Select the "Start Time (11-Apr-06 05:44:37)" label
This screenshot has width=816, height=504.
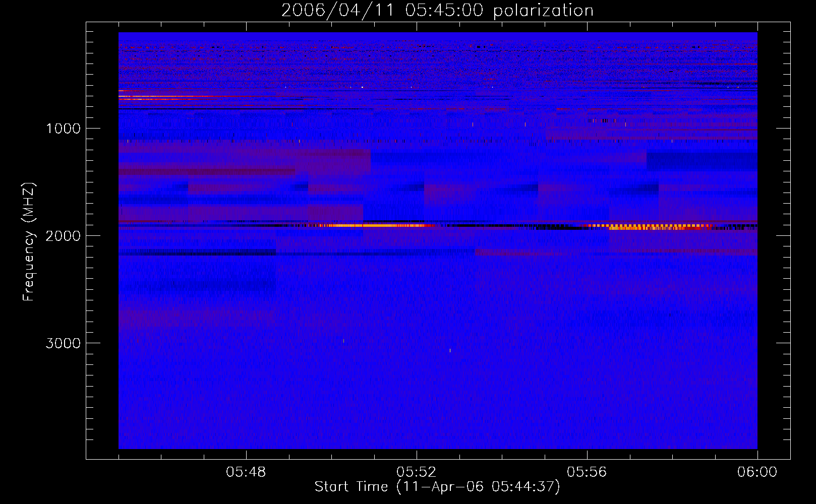point(437,487)
